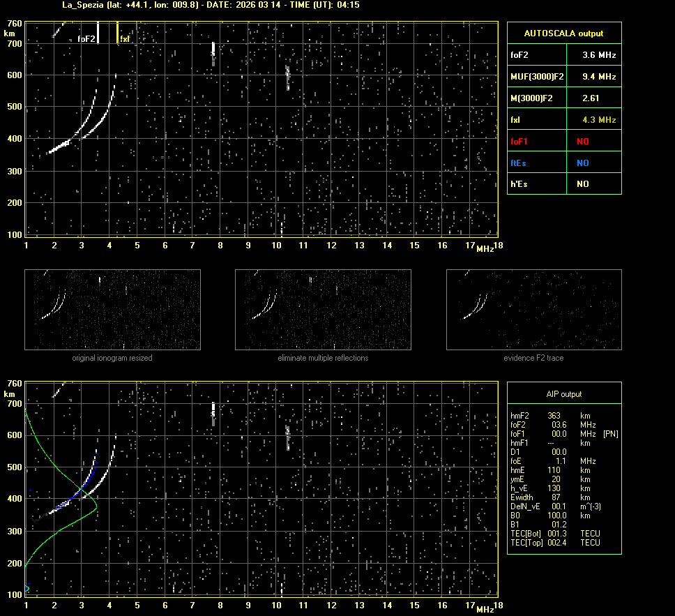
Task: Click the AIP output panel title
Action: click(563, 394)
